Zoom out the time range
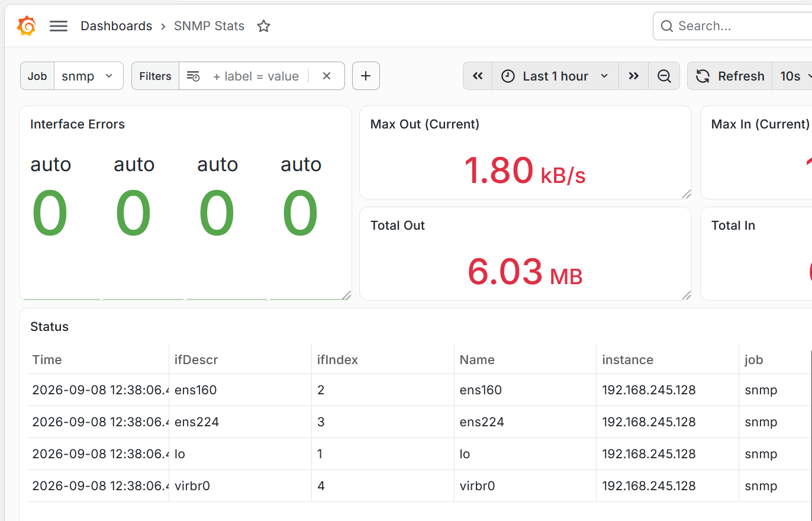 click(x=664, y=76)
